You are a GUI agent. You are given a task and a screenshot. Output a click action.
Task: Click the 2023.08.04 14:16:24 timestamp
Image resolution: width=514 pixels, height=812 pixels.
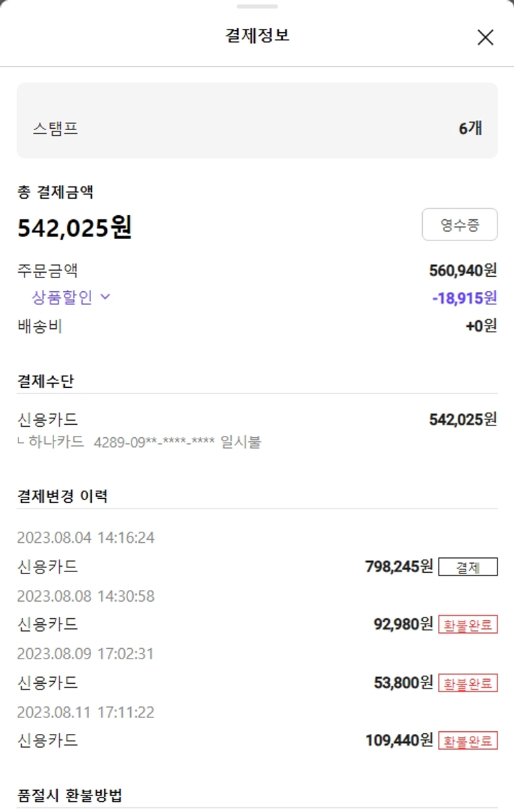point(86,538)
